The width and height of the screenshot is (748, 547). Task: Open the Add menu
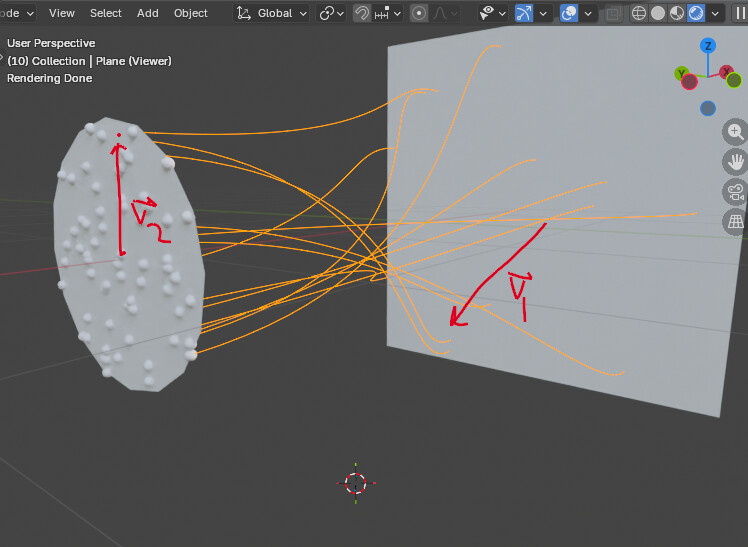click(147, 13)
